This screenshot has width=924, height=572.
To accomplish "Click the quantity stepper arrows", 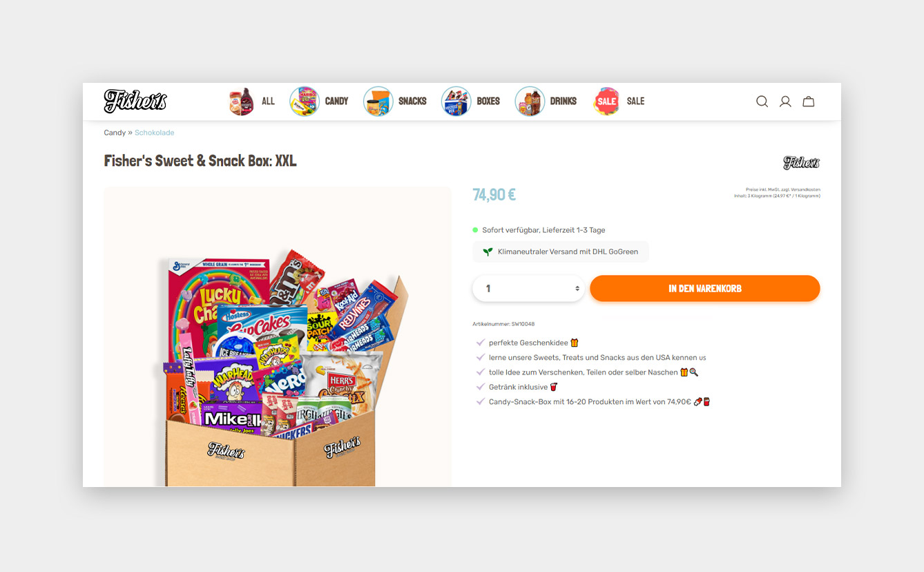I will click(x=577, y=289).
